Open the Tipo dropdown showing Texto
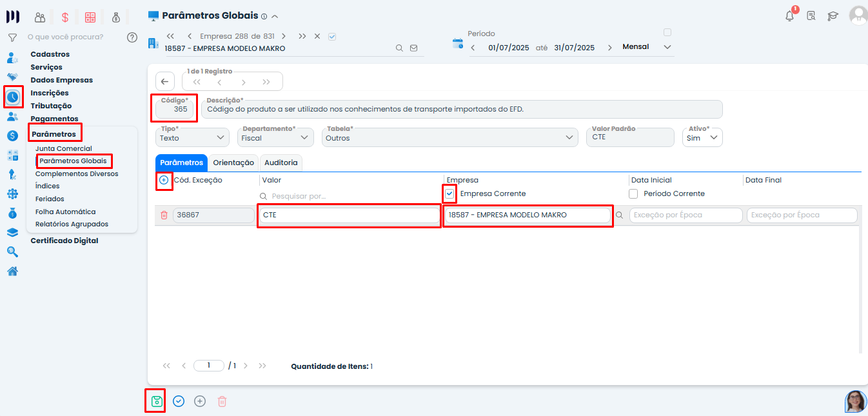Viewport: 868px width, 416px height. click(x=193, y=137)
